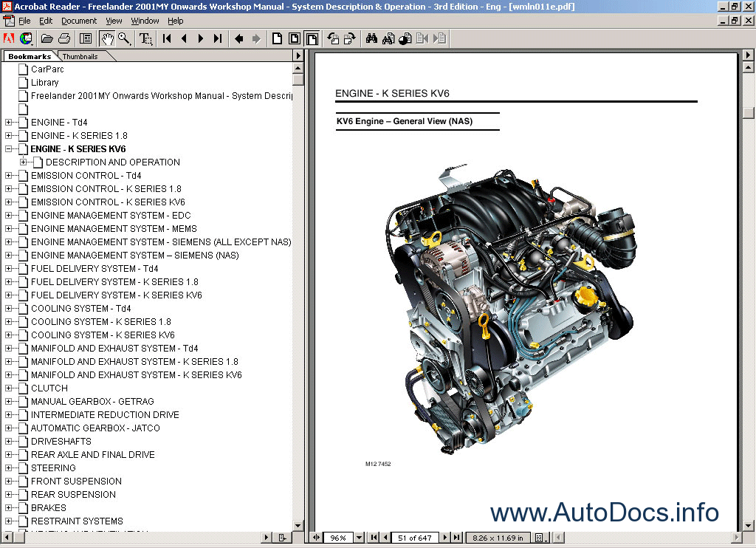Click the web browser globe icon
Screen dimensions: 756x548
(x=26, y=38)
